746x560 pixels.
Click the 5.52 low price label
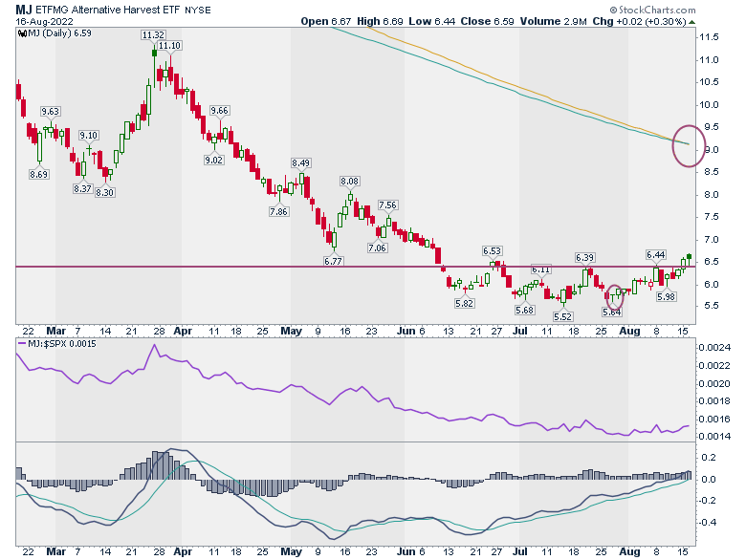click(562, 316)
